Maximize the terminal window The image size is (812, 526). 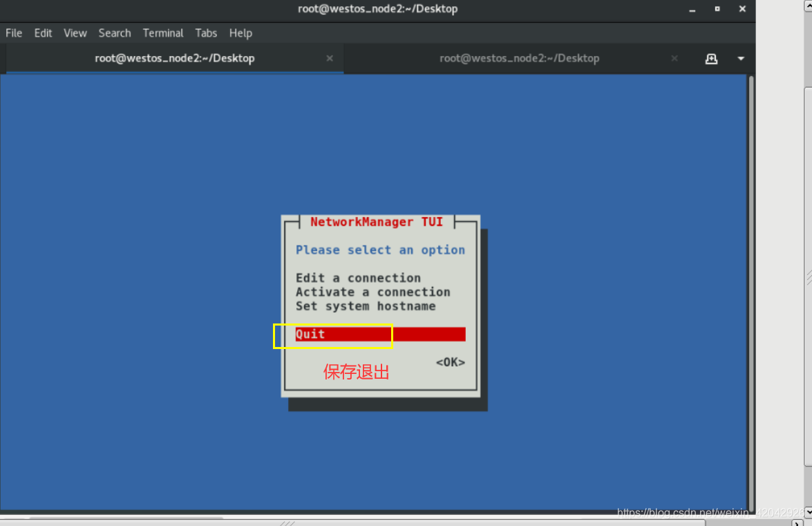(x=717, y=9)
